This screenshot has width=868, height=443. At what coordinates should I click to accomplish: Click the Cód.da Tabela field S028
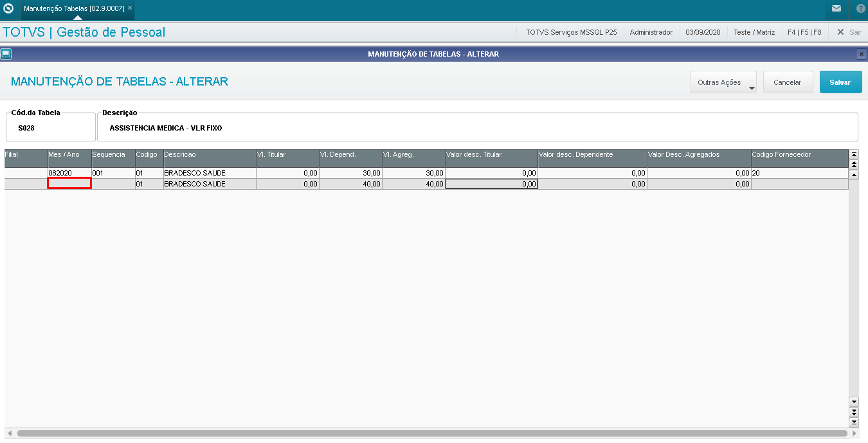click(50, 128)
